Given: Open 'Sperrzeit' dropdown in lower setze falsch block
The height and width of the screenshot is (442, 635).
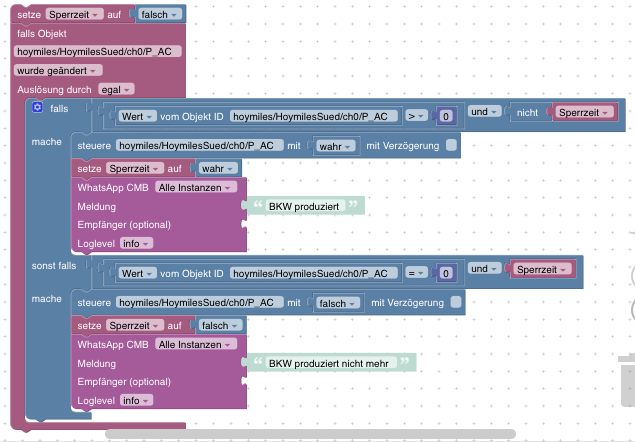Looking at the screenshot, I should [135, 325].
